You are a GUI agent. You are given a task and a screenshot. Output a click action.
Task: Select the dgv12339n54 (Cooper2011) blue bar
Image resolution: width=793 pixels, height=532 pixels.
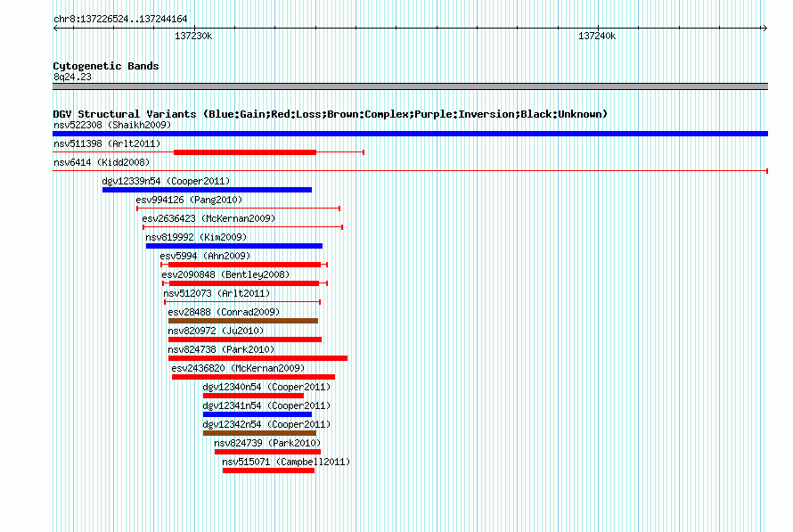coord(207,190)
